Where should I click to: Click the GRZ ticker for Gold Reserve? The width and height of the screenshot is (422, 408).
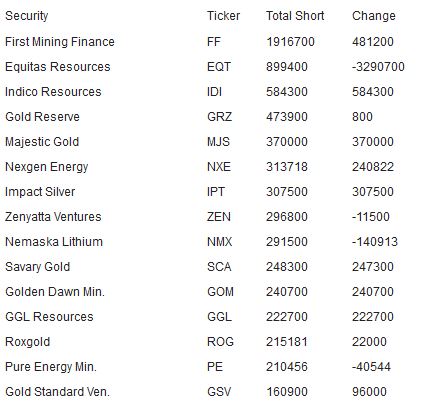[219, 117]
